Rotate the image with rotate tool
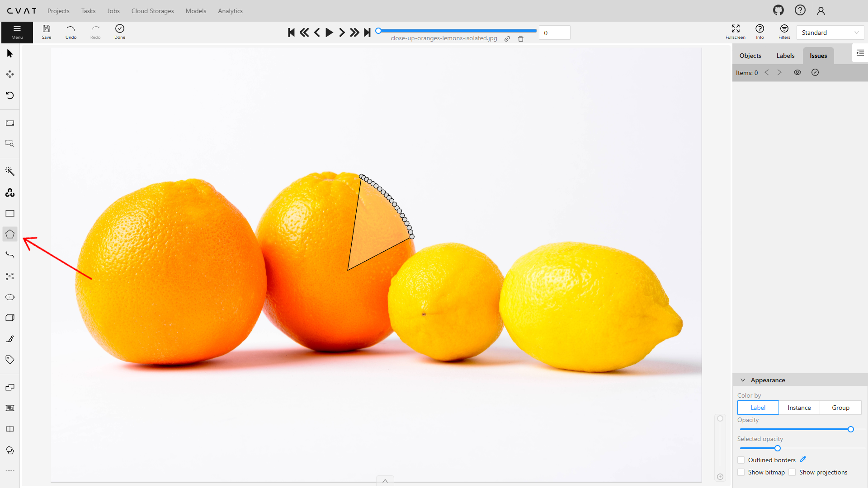 [x=10, y=95]
